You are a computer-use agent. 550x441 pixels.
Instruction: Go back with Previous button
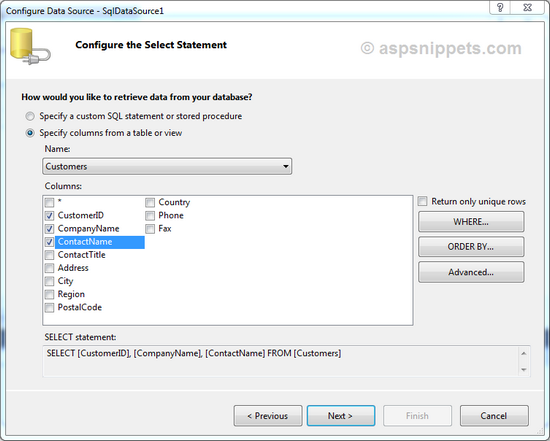tap(268, 416)
